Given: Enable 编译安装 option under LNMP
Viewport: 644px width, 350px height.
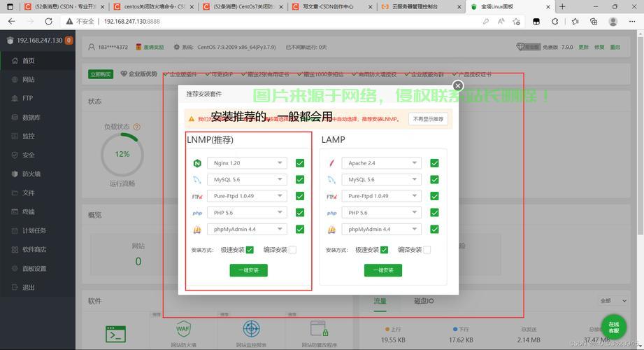Looking at the screenshot, I should point(292,250).
